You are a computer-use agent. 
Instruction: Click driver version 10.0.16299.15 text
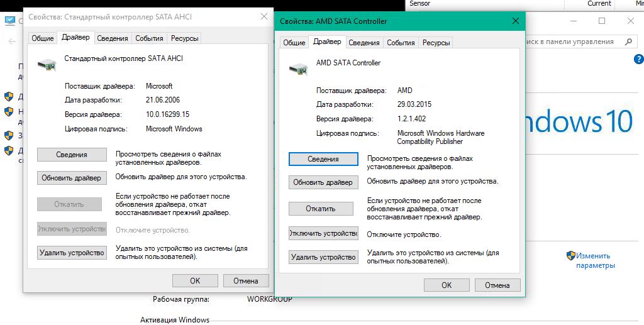pyautogui.click(x=167, y=114)
